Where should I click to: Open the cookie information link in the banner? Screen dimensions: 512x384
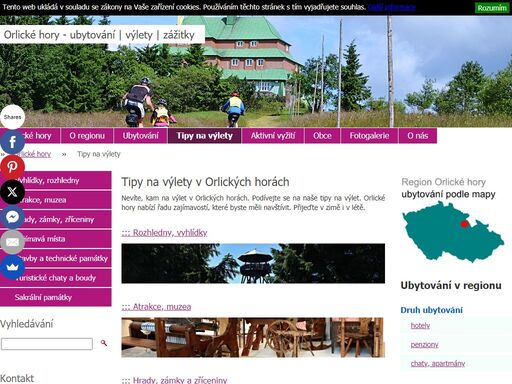pos(392,7)
